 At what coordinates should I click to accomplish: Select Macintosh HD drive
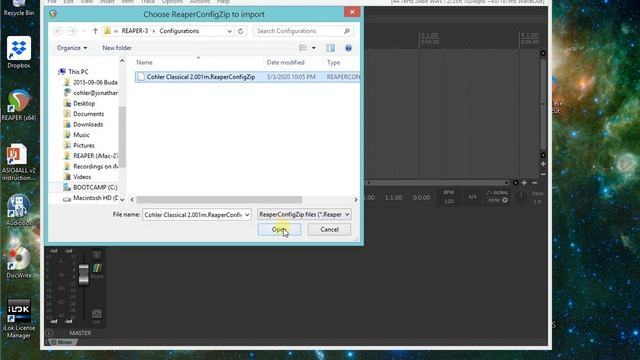coord(90,198)
